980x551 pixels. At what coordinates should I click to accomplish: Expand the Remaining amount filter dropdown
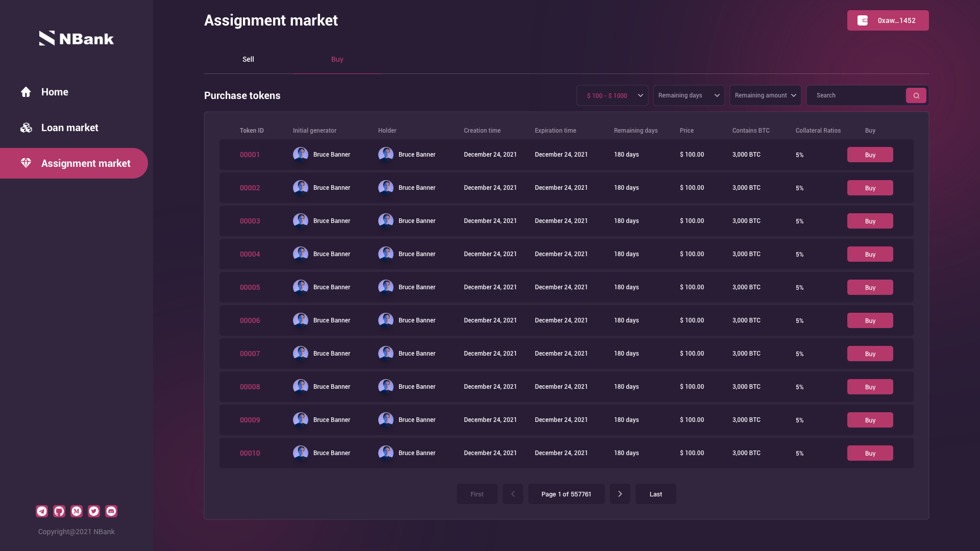click(x=765, y=95)
